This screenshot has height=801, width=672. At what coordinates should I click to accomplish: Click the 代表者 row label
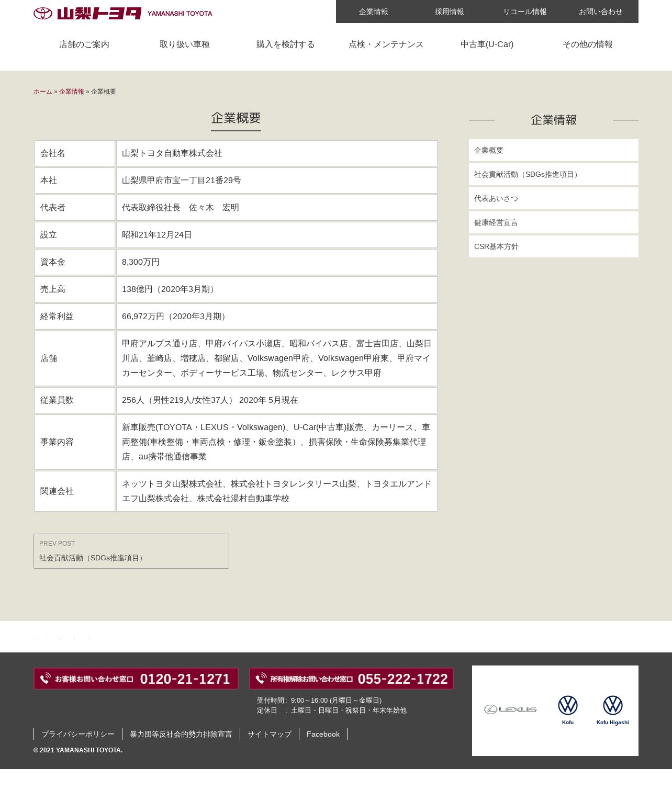click(75, 208)
